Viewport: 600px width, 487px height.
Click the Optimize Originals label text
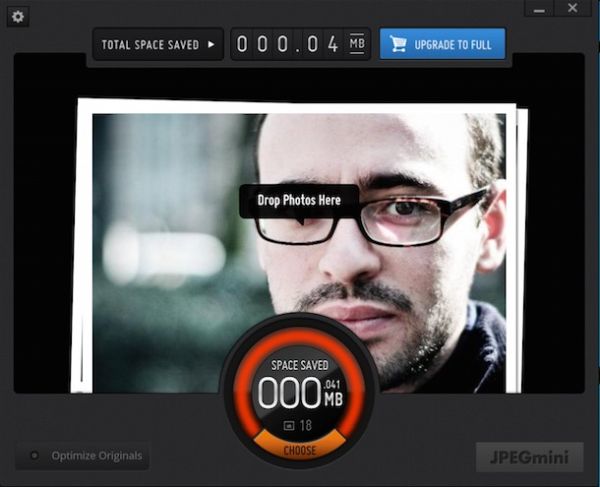[x=96, y=456]
